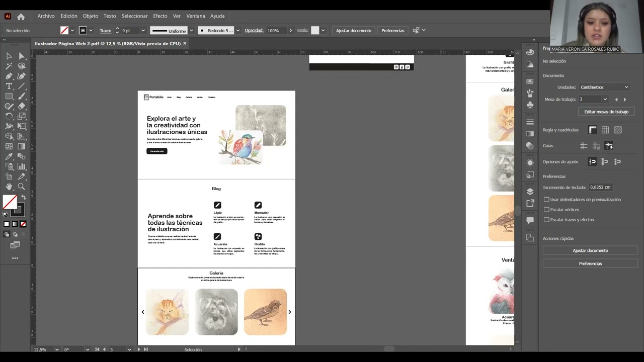The height and width of the screenshot is (362, 644).
Task: Click the fill color swatch in toolbar
Action: (10, 202)
